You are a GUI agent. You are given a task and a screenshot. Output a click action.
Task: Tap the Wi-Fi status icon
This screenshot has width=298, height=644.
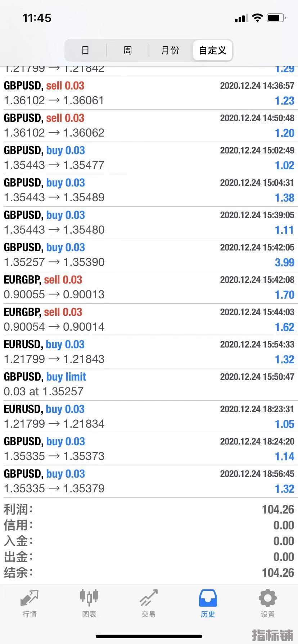[257, 18]
